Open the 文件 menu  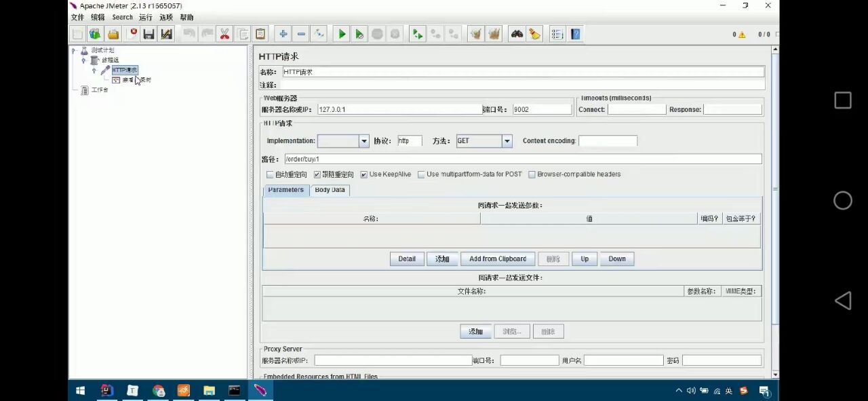(x=77, y=17)
